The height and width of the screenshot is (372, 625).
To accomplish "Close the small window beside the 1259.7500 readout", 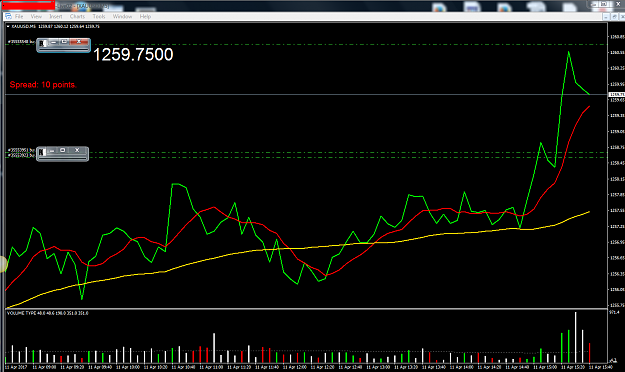I will [79, 42].
